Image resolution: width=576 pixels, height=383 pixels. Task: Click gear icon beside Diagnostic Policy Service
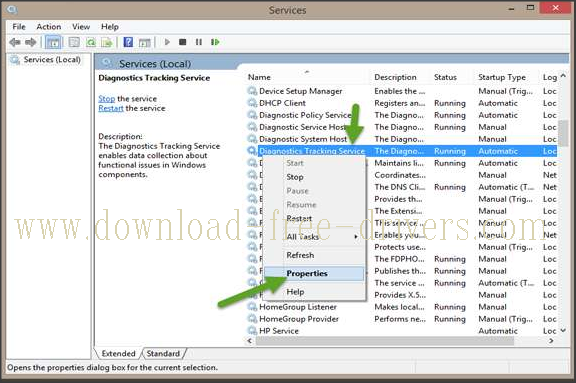252,115
